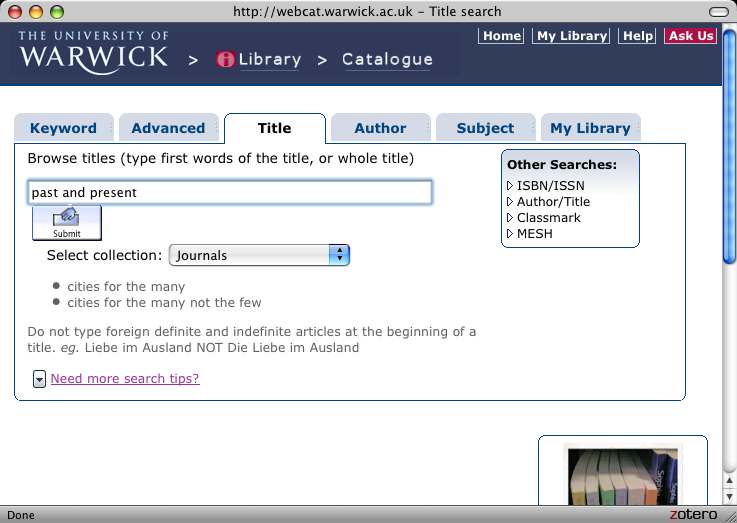Click the arrow icon beside search tips
This screenshot has height=523, width=737.
[39, 379]
